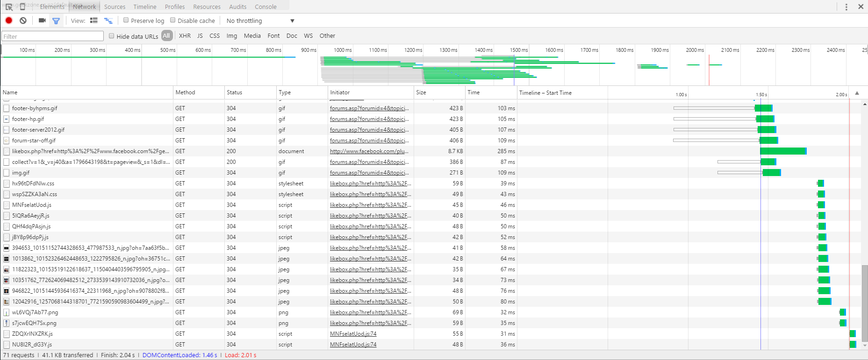Click the vertical scrollbar thumb of request list
This screenshot has height=360, width=868.
[x=865, y=304]
